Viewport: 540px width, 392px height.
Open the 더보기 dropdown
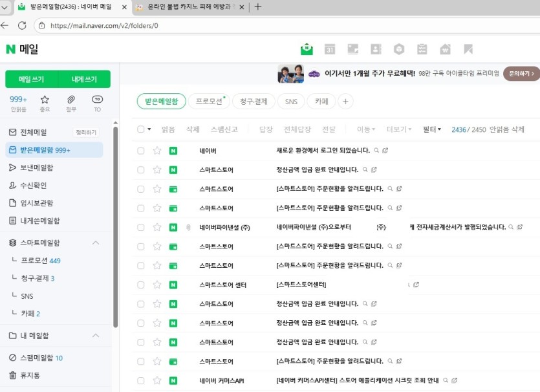399,129
